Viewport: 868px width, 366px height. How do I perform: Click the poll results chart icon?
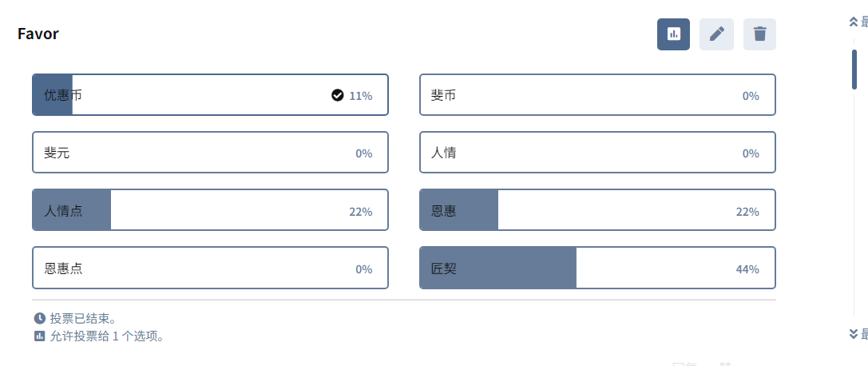click(673, 34)
